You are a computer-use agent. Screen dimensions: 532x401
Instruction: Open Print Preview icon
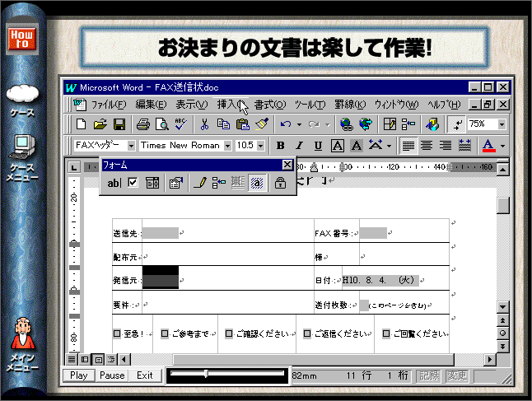pos(162,124)
